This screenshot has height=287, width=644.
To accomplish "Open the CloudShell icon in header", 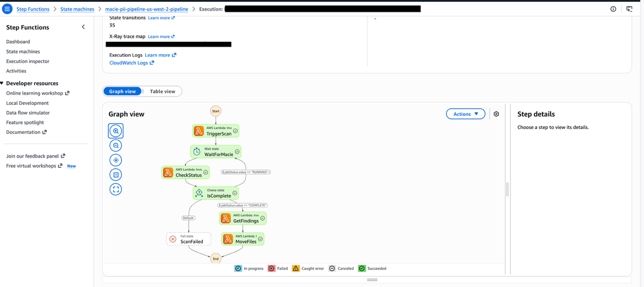I will click(630, 9).
